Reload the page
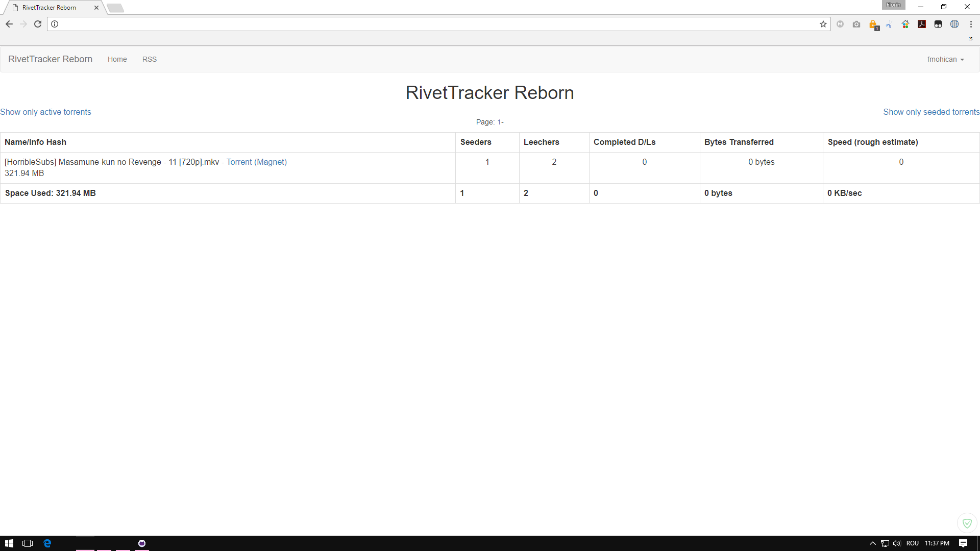The height and width of the screenshot is (551, 980). (38, 24)
